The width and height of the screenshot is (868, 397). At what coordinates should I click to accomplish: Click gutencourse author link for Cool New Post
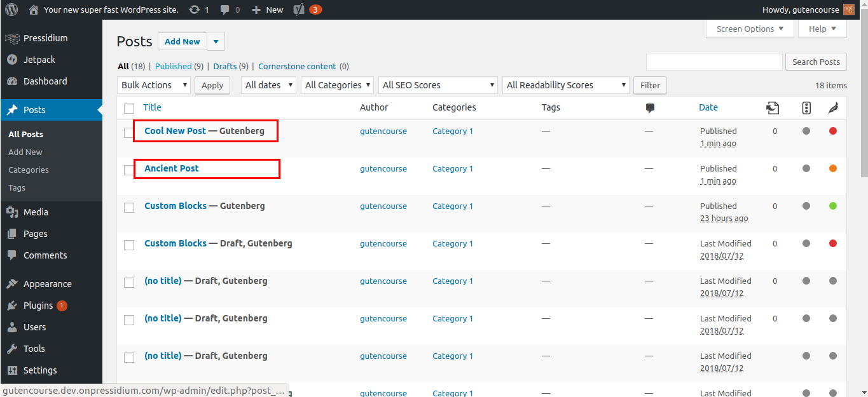pos(383,131)
